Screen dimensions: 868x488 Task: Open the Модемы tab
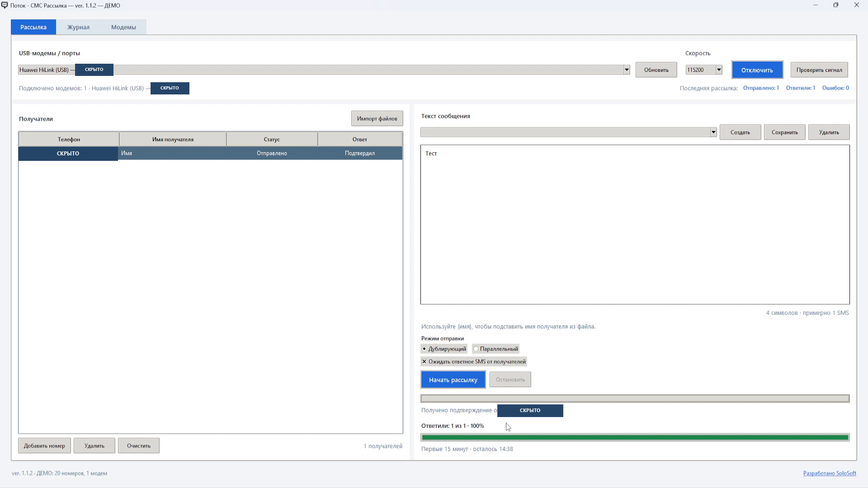pyautogui.click(x=123, y=27)
